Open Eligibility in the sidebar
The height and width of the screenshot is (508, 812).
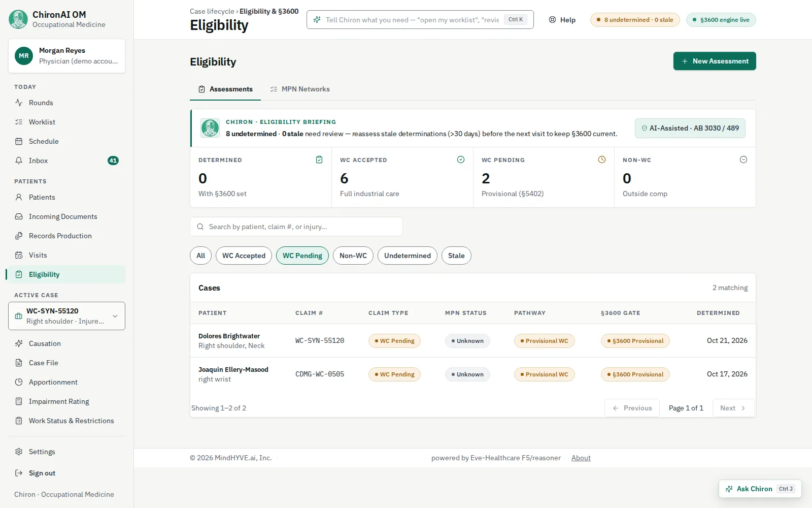[66, 274]
